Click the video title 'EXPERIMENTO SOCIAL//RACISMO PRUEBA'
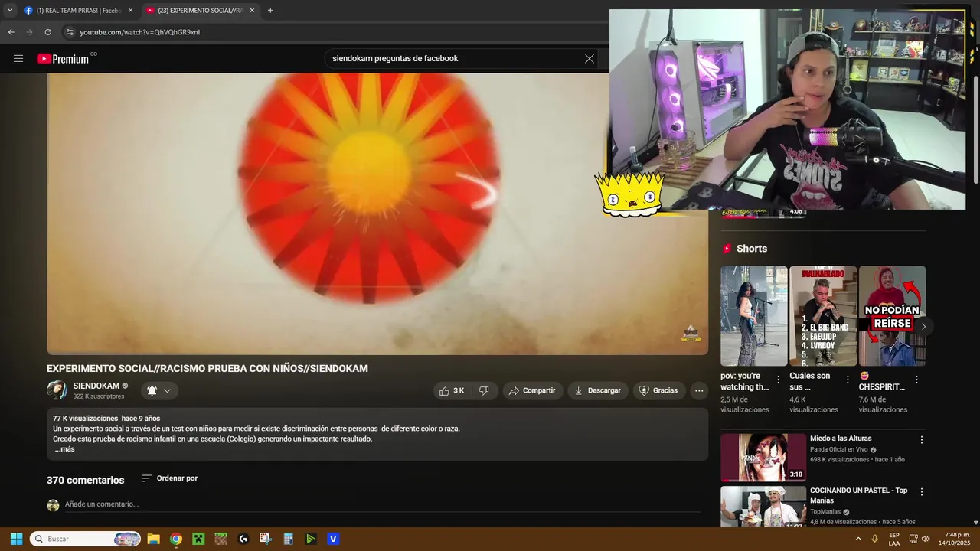980x551 pixels. pos(207,369)
